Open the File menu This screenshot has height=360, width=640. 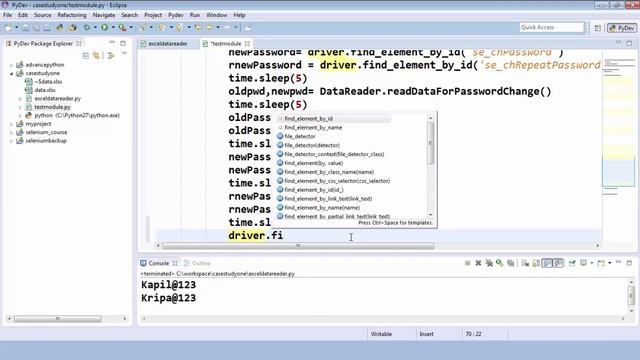(x=7, y=15)
